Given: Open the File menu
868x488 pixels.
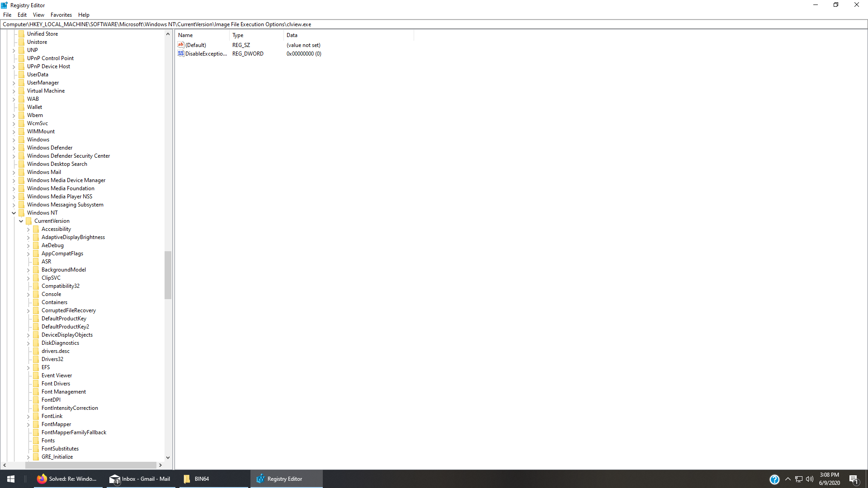Looking at the screenshot, I should coord(7,15).
